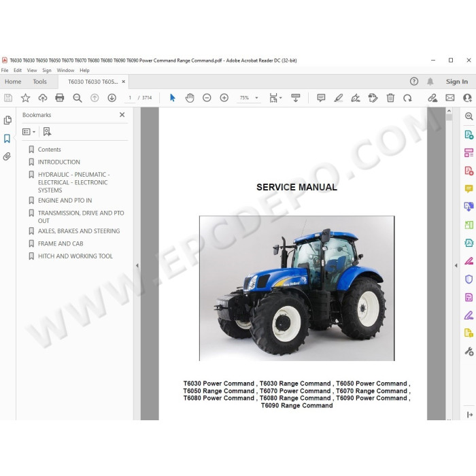Open the Sign menu

[47, 70]
